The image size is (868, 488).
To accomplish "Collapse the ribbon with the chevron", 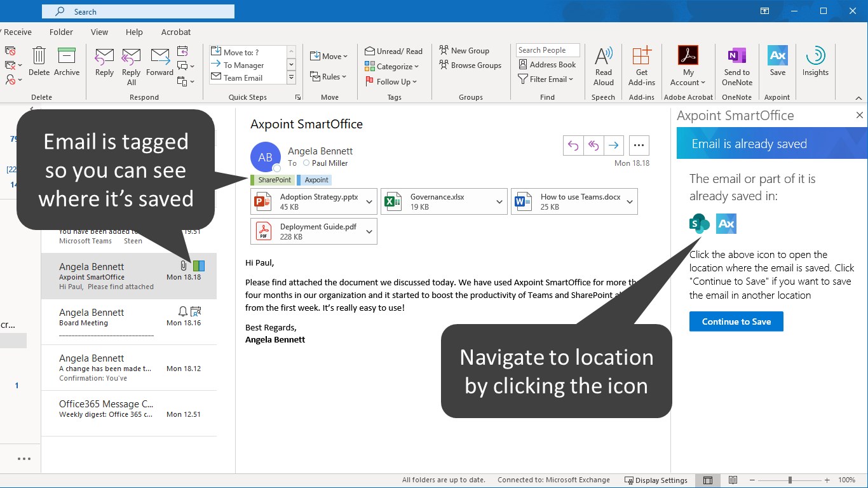I will coord(858,98).
